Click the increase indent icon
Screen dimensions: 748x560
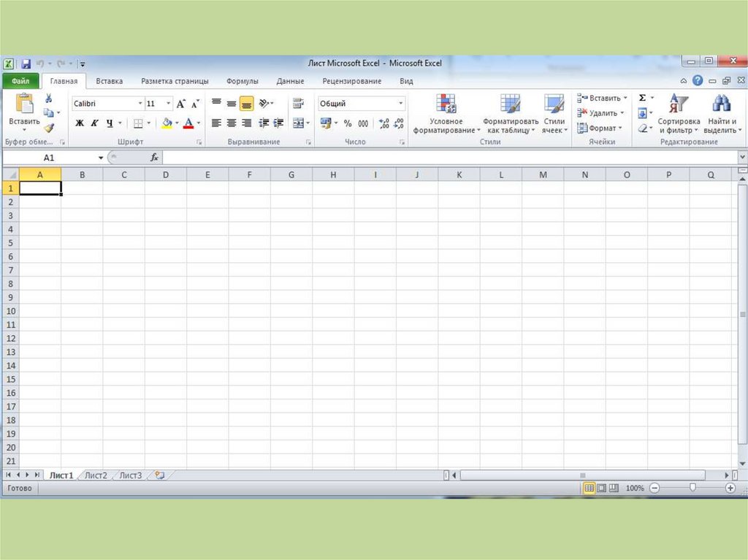[278, 123]
